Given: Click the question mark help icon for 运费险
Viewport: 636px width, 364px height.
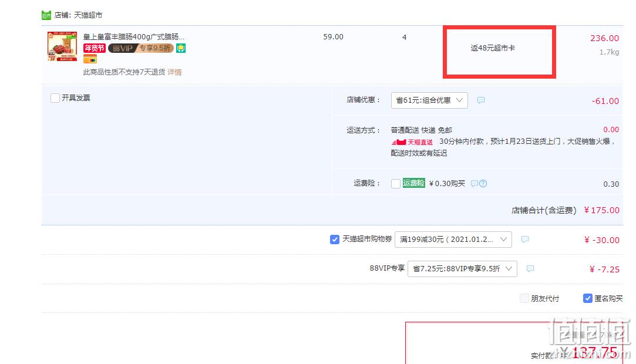Looking at the screenshot, I should coord(483,184).
